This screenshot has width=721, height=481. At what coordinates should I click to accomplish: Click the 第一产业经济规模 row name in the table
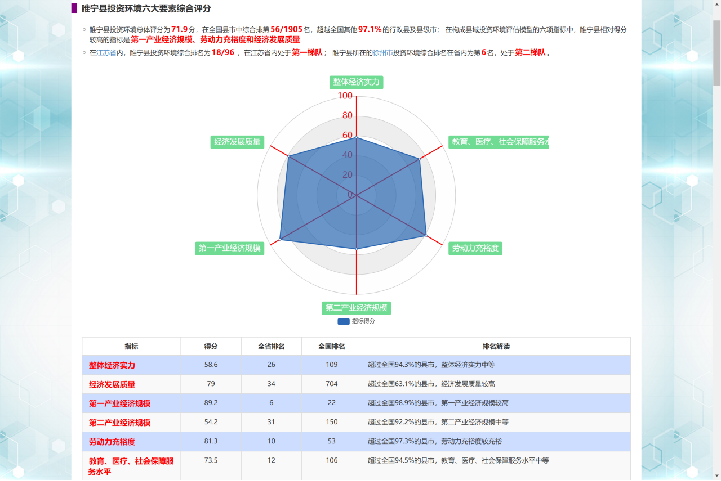120,404
